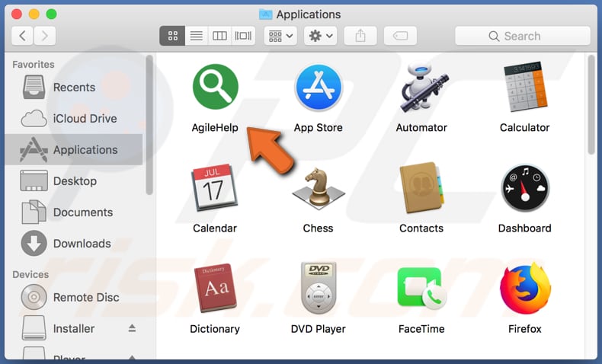Select the FaceTime app icon

421,288
